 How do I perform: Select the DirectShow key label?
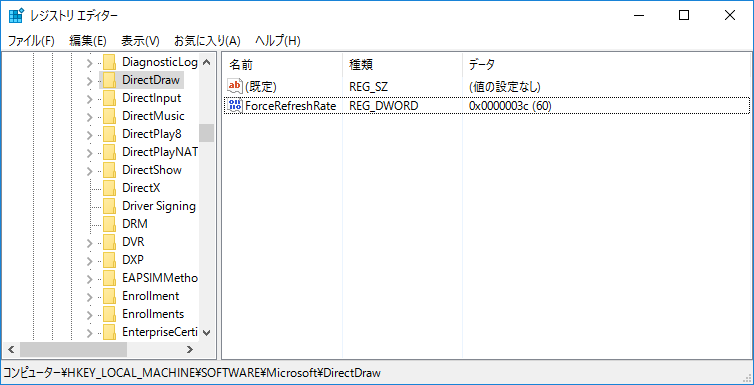pos(151,170)
